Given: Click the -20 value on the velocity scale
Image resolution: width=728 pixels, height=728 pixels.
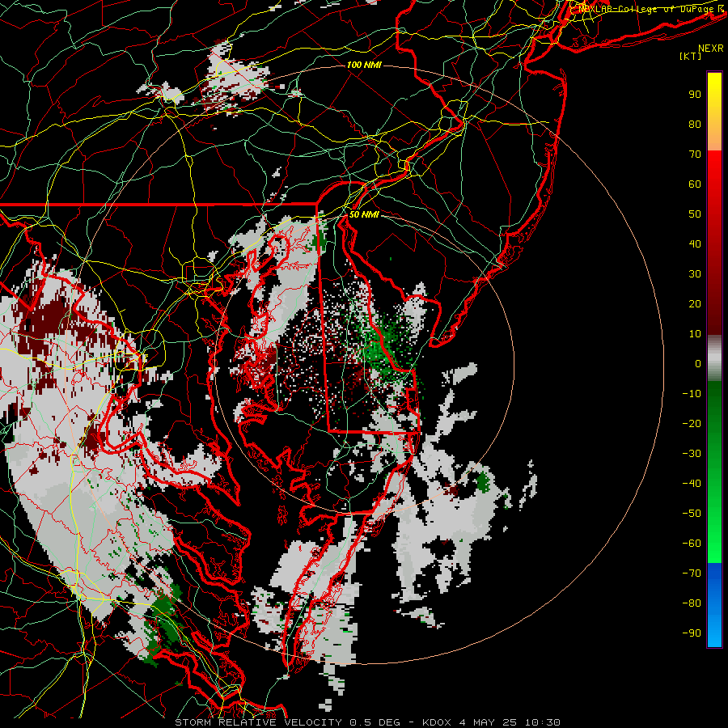Looking at the screenshot, I should [x=692, y=424].
